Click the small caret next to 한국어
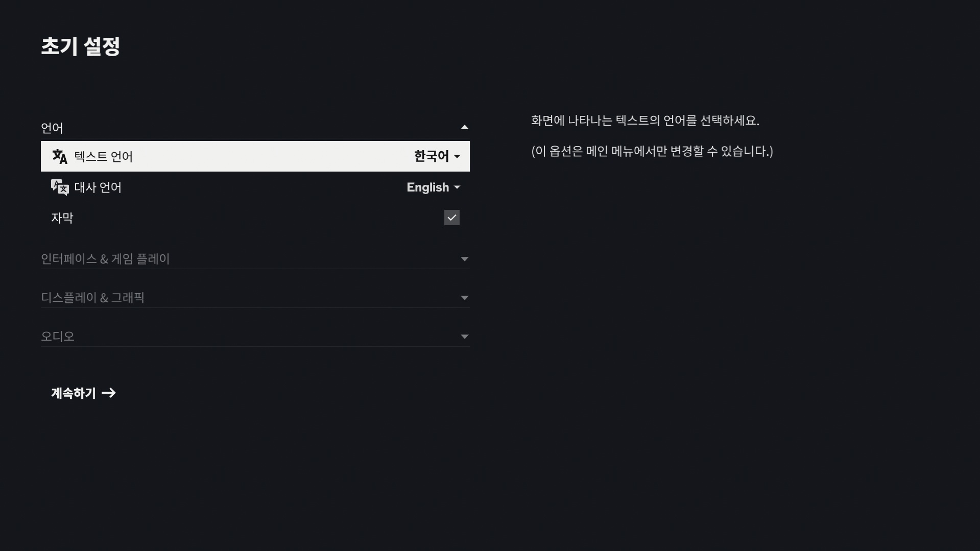This screenshot has width=980, height=551. click(457, 157)
